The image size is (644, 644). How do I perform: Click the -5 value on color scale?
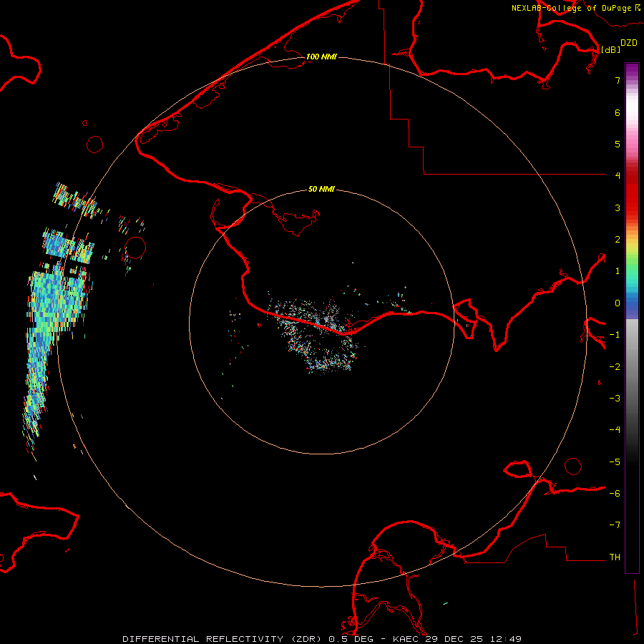click(615, 462)
